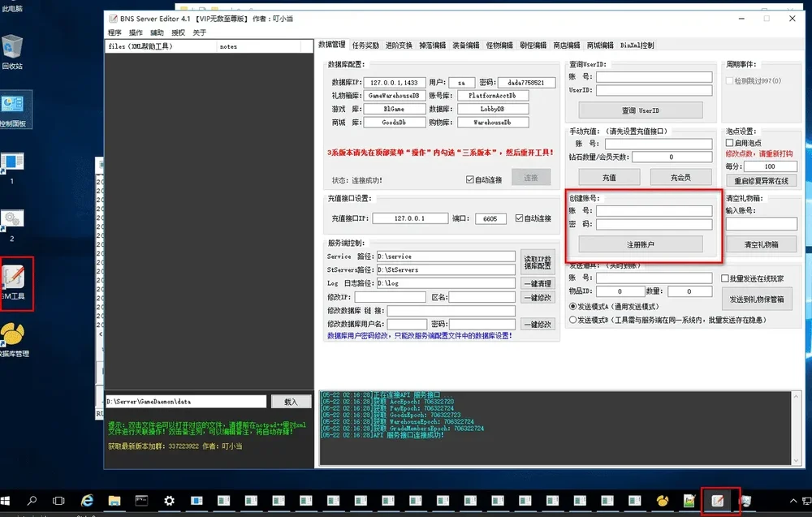Select 发送模式A radio button
Image resolution: width=812 pixels, height=517 pixels.
572,306
